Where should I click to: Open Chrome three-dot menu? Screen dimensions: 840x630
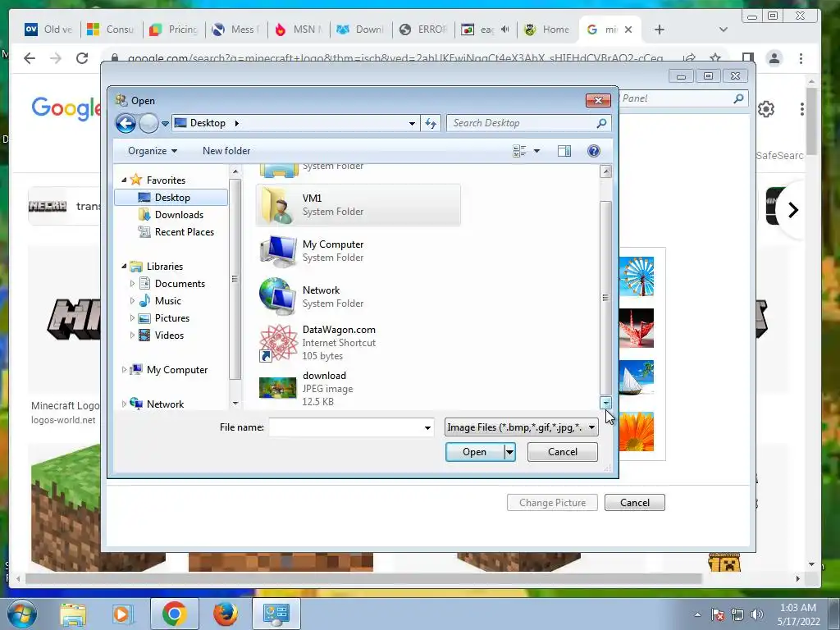801,58
